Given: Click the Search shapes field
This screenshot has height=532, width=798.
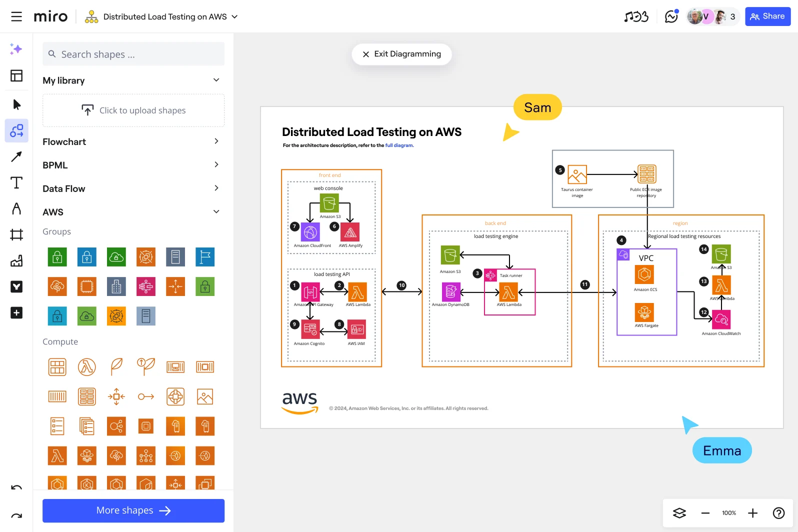Looking at the screenshot, I should pyautogui.click(x=133, y=54).
